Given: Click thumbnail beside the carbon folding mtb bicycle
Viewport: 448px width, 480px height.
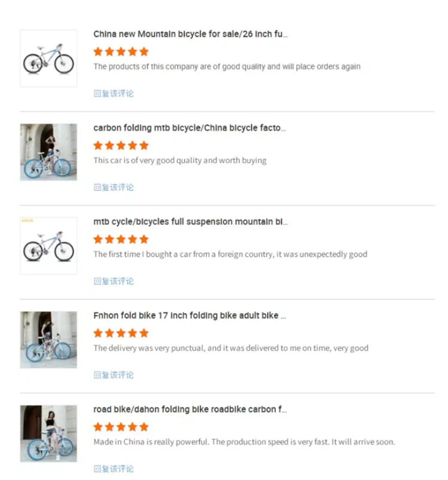Looking at the screenshot, I should pyautogui.click(x=48, y=152).
